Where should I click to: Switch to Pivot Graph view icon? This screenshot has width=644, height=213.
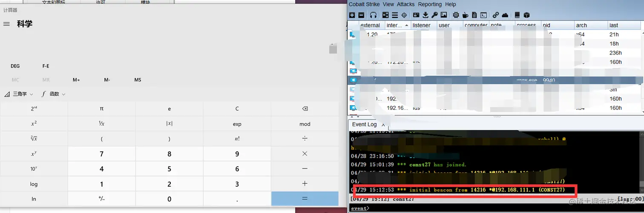coord(385,15)
